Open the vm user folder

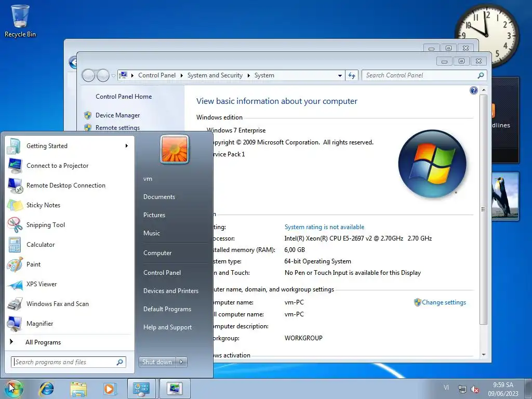coord(148,179)
